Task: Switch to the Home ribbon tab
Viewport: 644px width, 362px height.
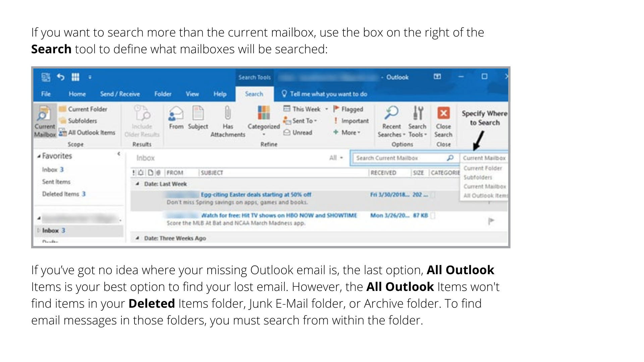Action: coord(77,94)
